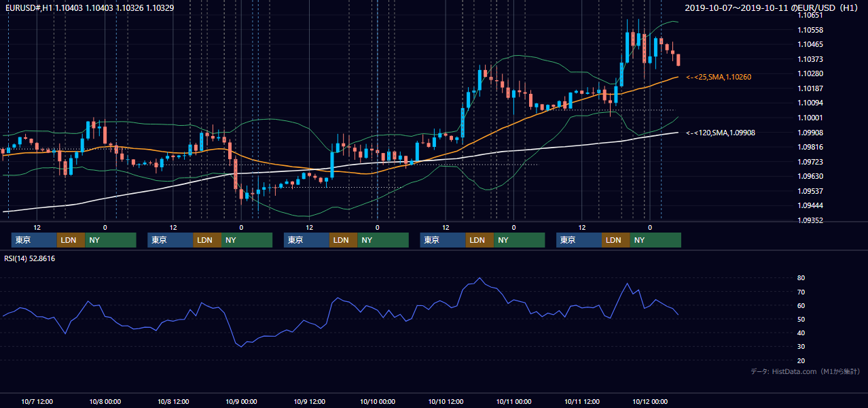Viewport: 868px width, 408px height.
Task: Select the 東京 session block for 10/7
Action: [x=34, y=240]
